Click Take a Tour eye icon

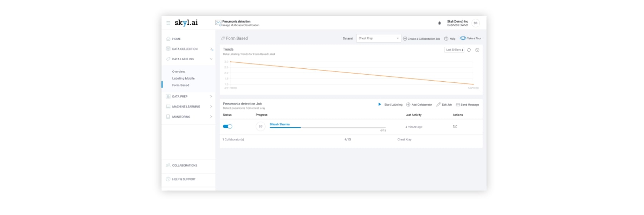463,38
